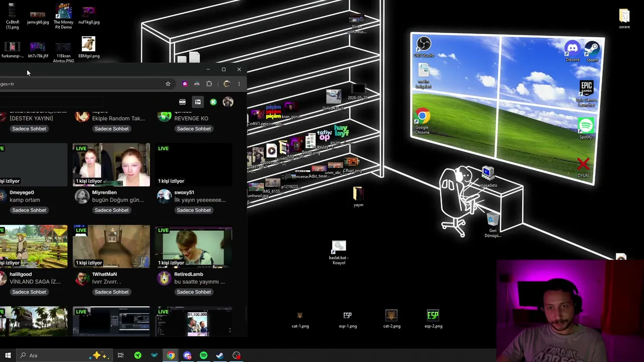Click swoxy51 profile avatar
Screen dimensions: 644x362
164,196
